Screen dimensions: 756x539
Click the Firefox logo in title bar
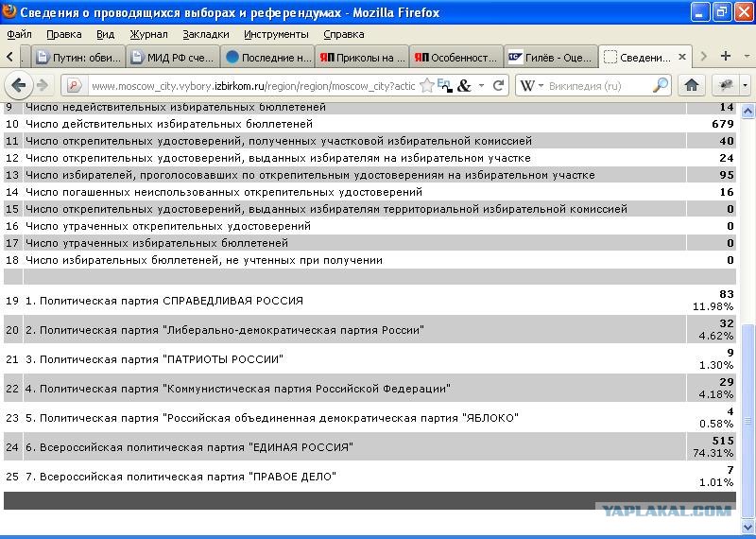[9, 11]
